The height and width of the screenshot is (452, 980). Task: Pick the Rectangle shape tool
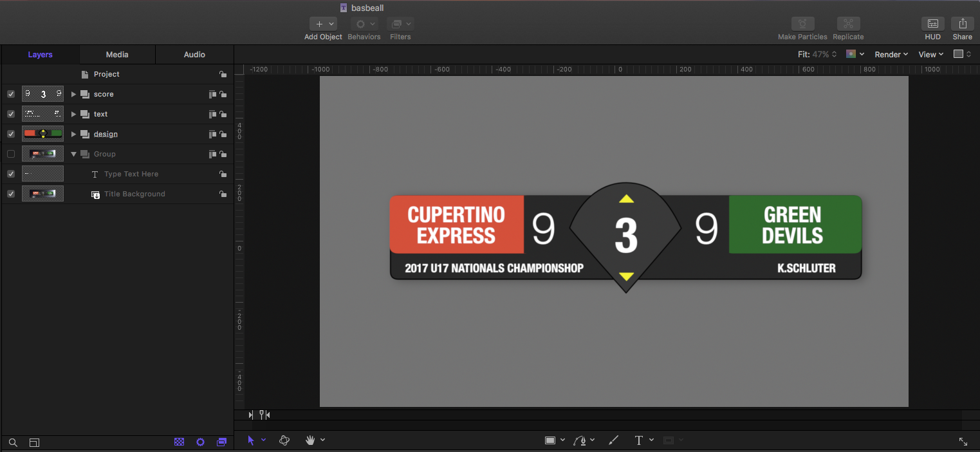[551, 440]
